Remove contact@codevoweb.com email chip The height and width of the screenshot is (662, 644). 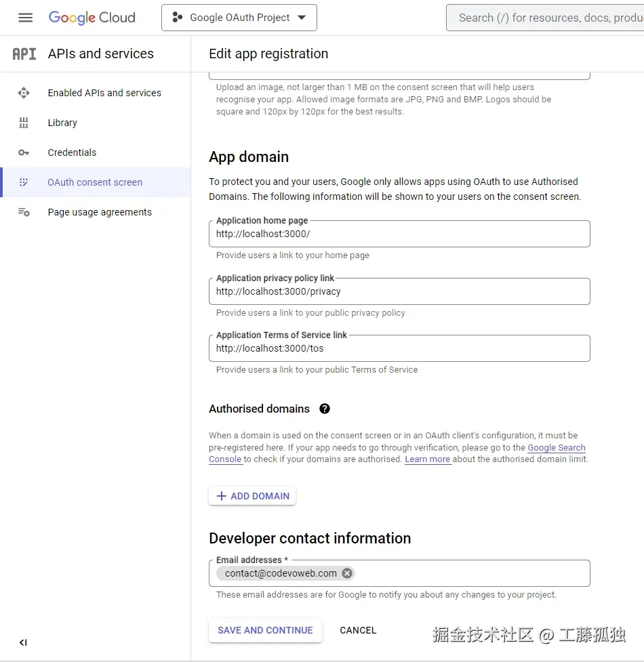[x=347, y=573]
